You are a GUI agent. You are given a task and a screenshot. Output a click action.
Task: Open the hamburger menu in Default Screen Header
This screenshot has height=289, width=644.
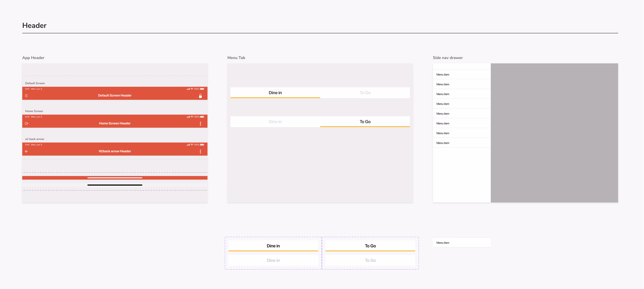coord(26,95)
